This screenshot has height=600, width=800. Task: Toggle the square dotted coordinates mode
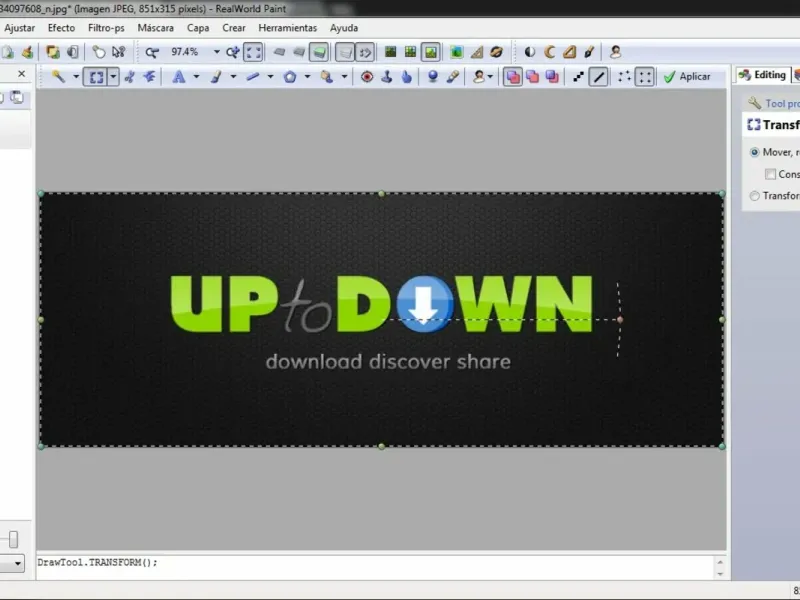click(x=644, y=77)
